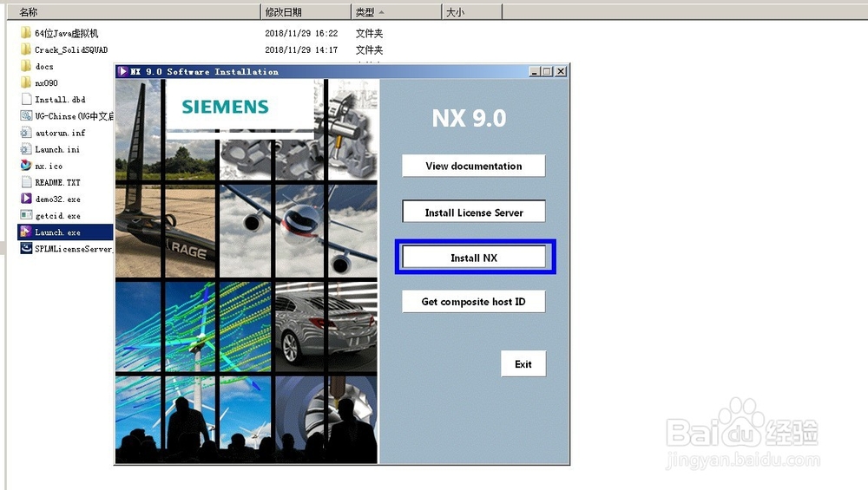Click the autorun.inf file icon

coord(26,133)
